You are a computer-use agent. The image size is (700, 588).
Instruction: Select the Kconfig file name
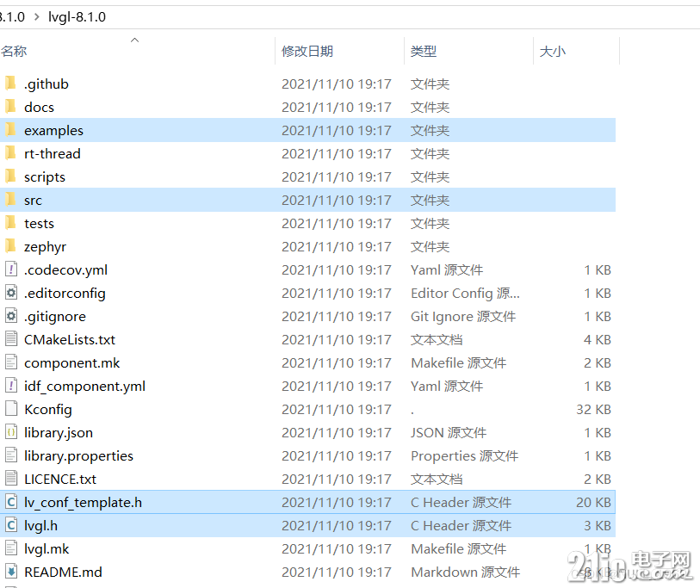[x=47, y=409]
